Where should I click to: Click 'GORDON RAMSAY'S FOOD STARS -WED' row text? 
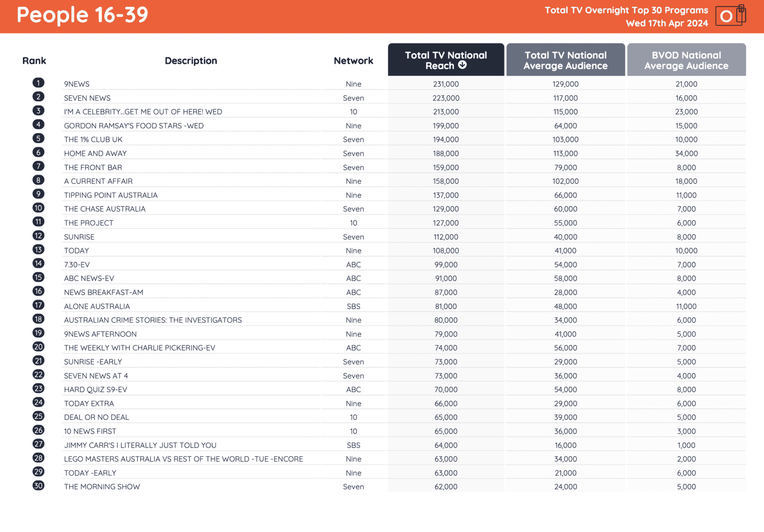click(x=134, y=125)
